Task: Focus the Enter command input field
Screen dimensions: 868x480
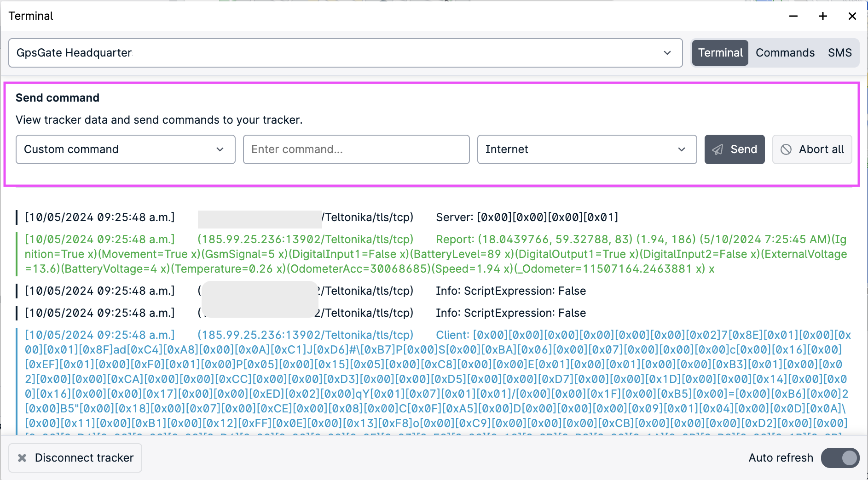Action: tap(356, 149)
